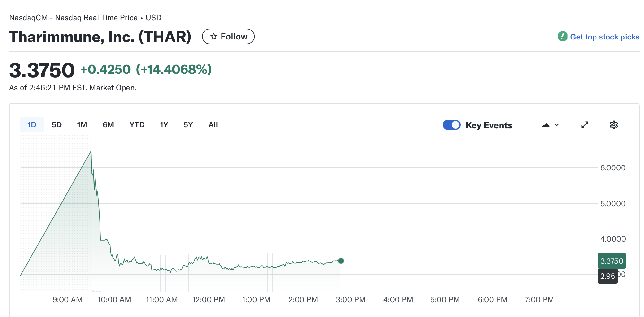
Task: Show All historical price data
Action: (213, 125)
